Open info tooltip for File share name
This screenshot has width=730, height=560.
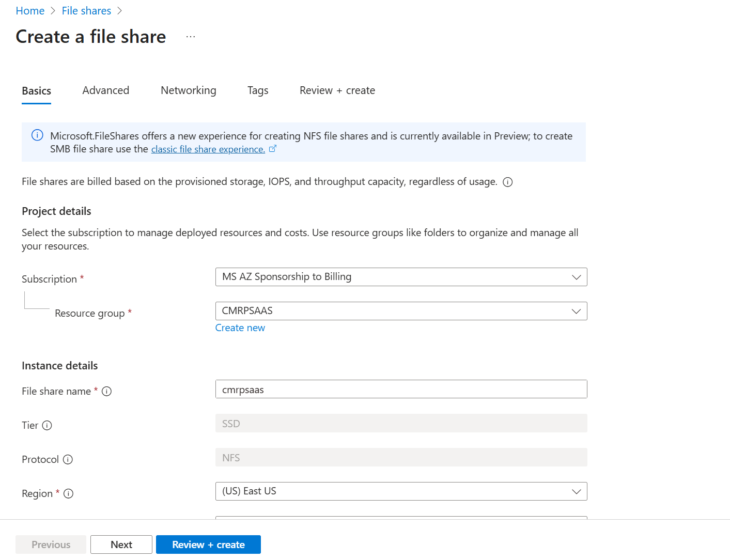coord(107,391)
